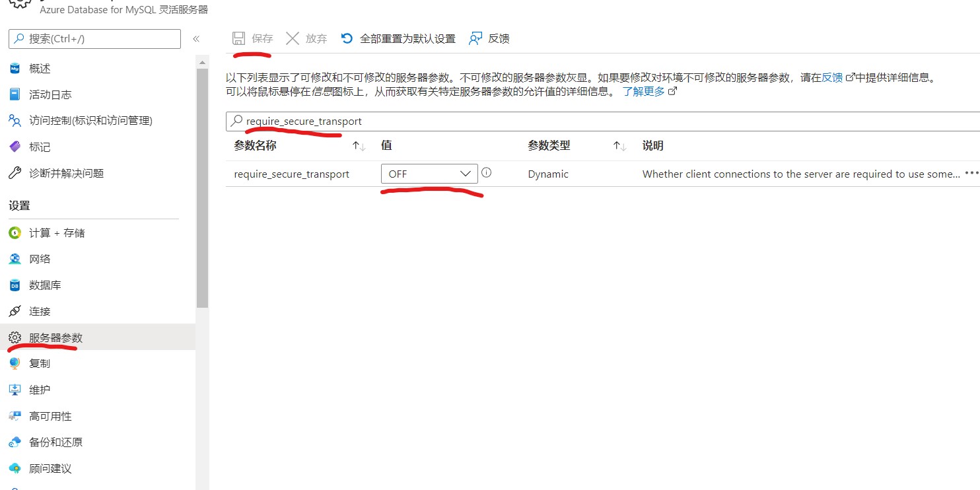Click the Overview (概述) icon in sidebar
Screen dimensions: 980x490
15,68
